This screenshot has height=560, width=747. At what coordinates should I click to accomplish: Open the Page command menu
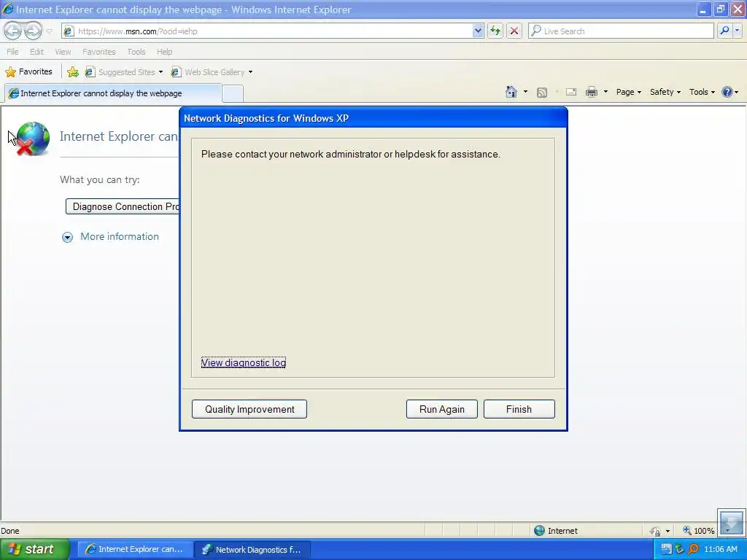point(628,92)
